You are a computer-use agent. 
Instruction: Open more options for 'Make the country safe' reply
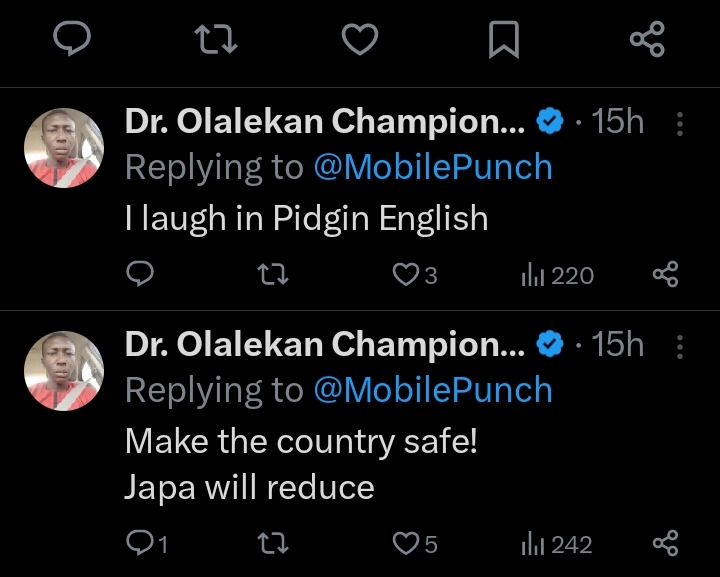coord(680,346)
